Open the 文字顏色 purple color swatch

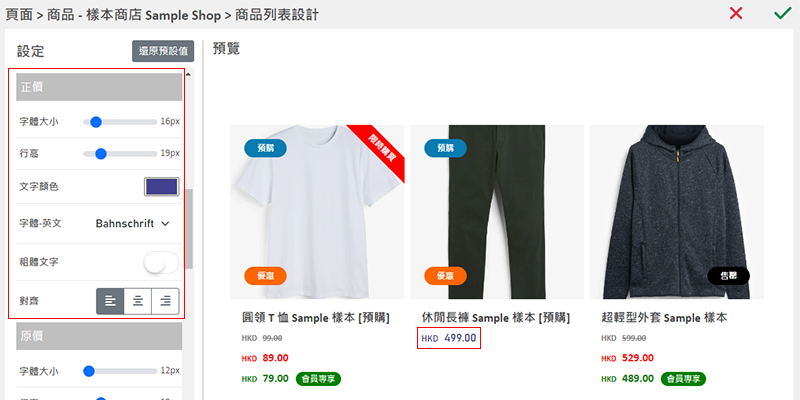[x=162, y=187]
